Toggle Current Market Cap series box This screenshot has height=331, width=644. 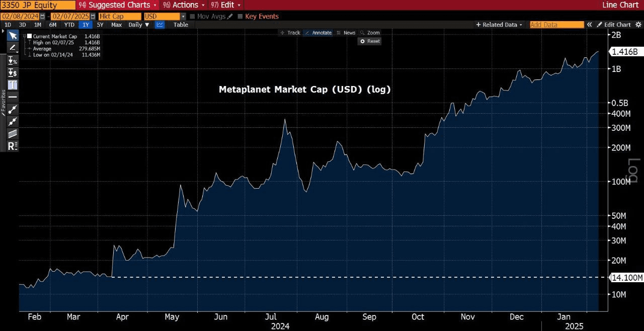(29, 36)
